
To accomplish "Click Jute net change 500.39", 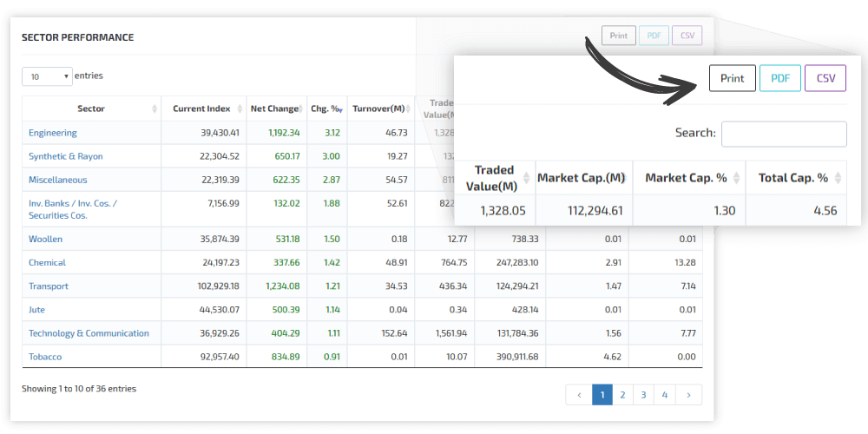I will pos(286,310).
